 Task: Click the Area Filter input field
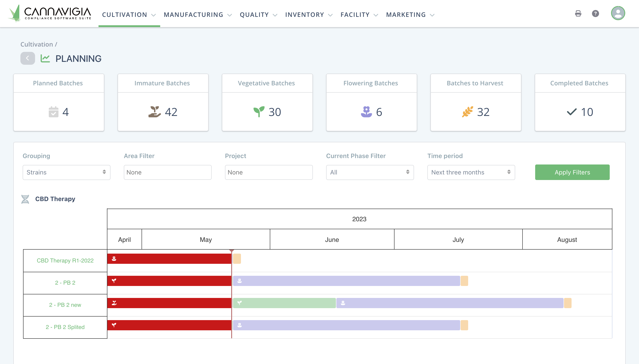tap(167, 172)
